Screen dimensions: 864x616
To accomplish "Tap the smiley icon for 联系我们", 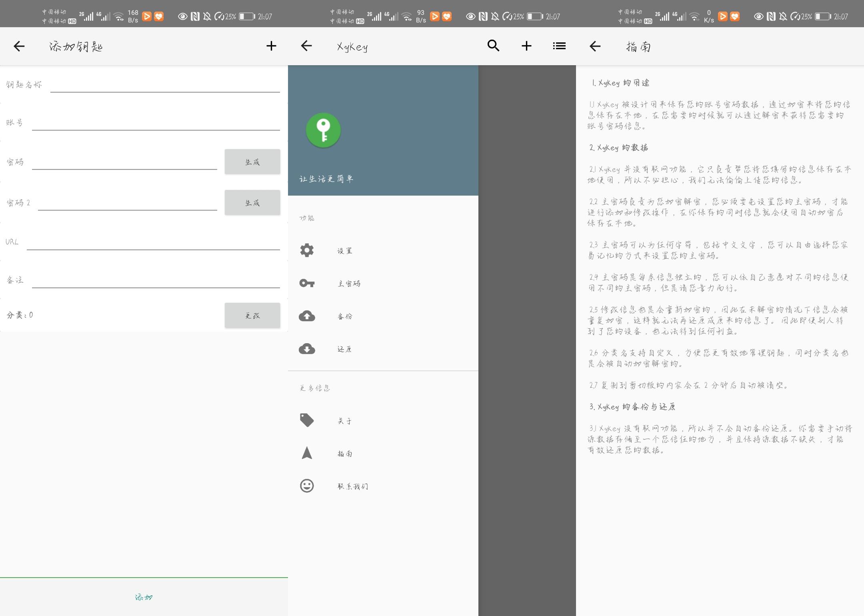I will point(307,486).
